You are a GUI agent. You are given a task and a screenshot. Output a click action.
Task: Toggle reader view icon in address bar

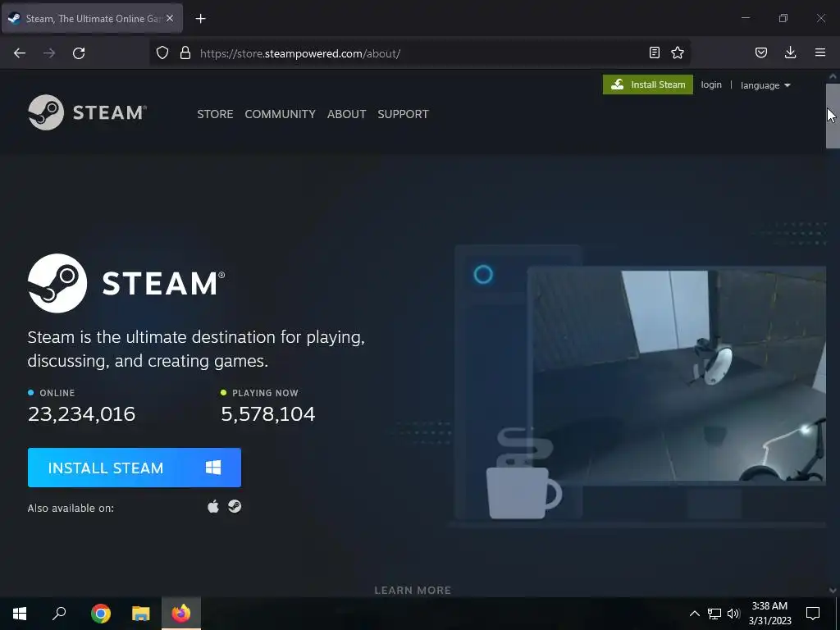coord(654,52)
